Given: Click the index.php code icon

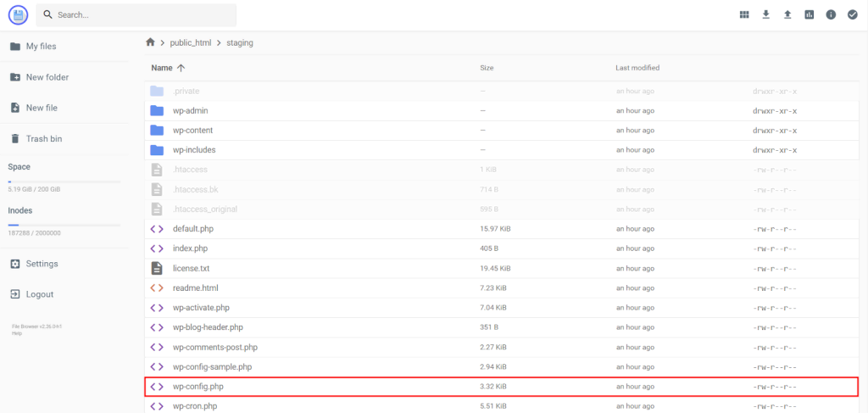Looking at the screenshot, I should tap(157, 248).
